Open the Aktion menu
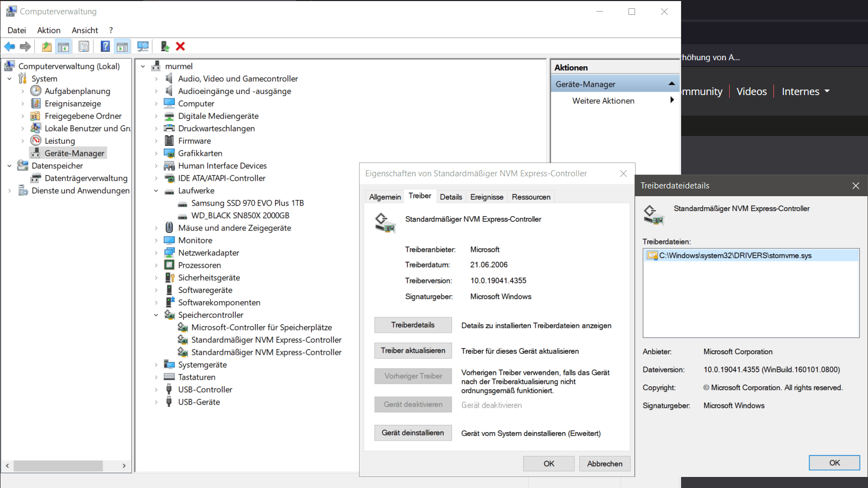Screen dimensions: 868x488 [49, 30]
